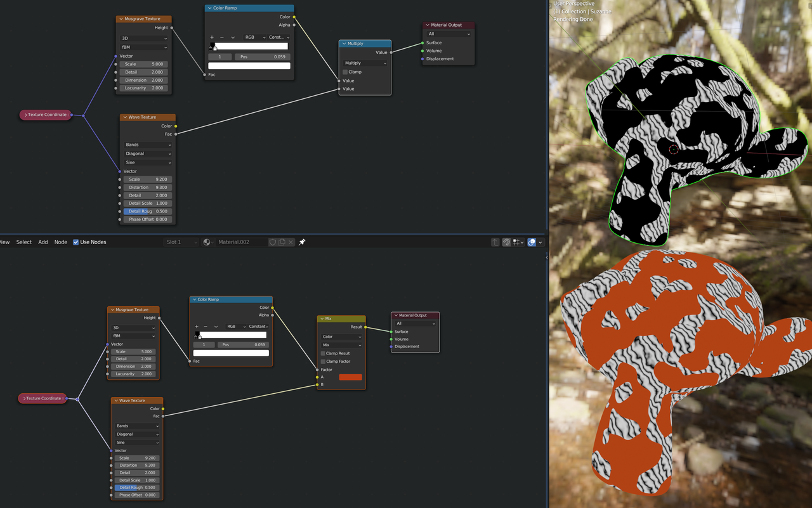Open the browse material sphere icon
812x508 pixels.
[206, 242]
